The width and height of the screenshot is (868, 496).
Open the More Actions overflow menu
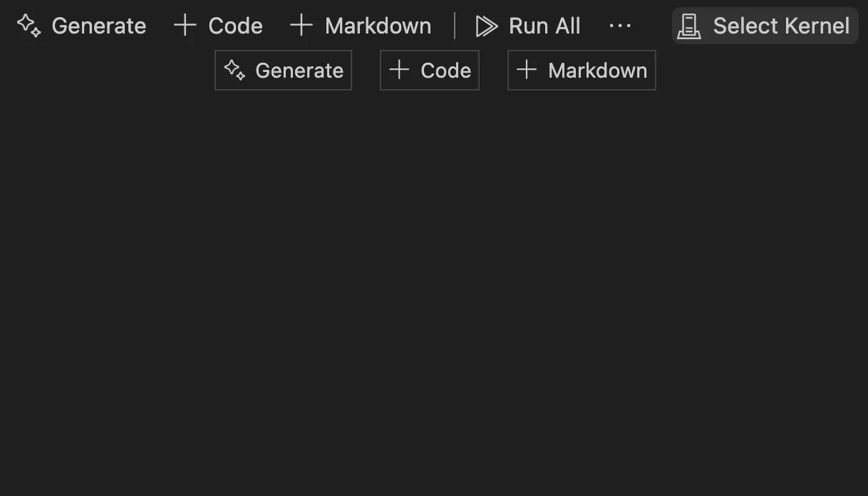coord(621,26)
